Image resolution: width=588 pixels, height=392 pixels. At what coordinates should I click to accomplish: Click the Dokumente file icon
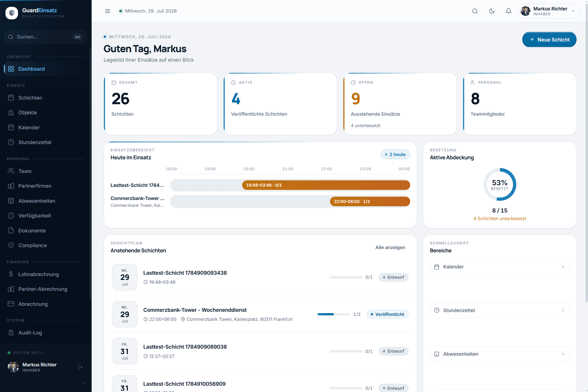tap(11, 231)
